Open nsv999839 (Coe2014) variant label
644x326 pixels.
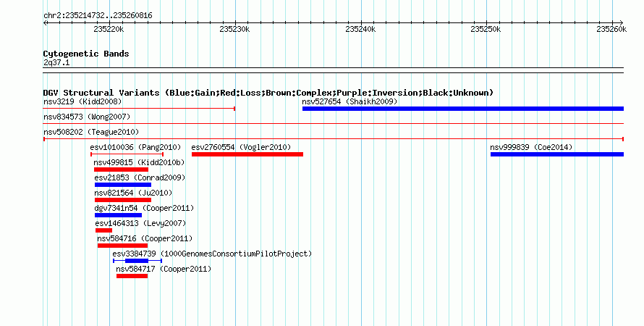[x=531, y=147]
